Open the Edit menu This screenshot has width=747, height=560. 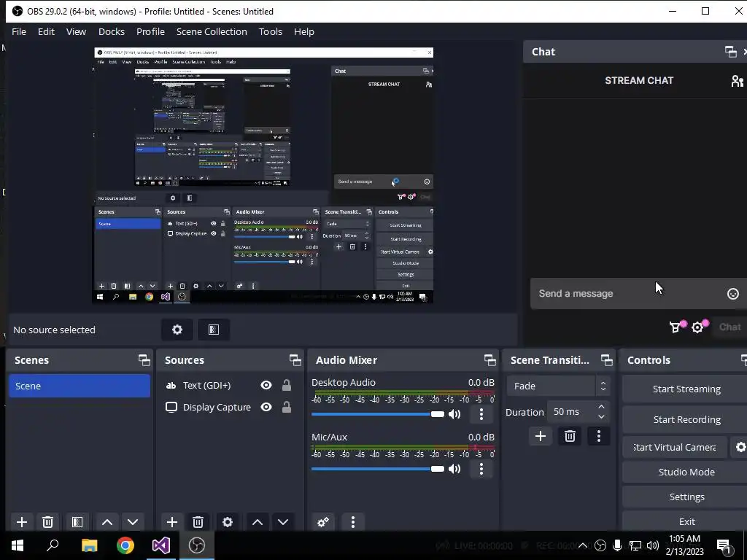46,31
